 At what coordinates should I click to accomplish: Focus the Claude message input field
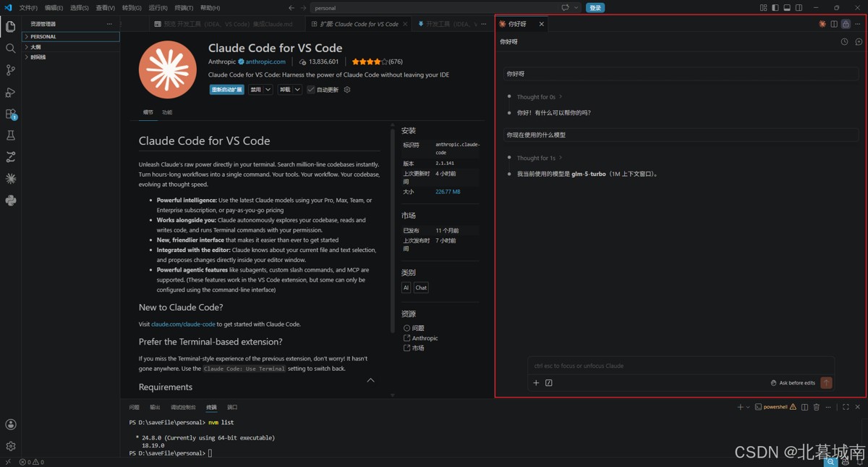click(x=681, y=366)
